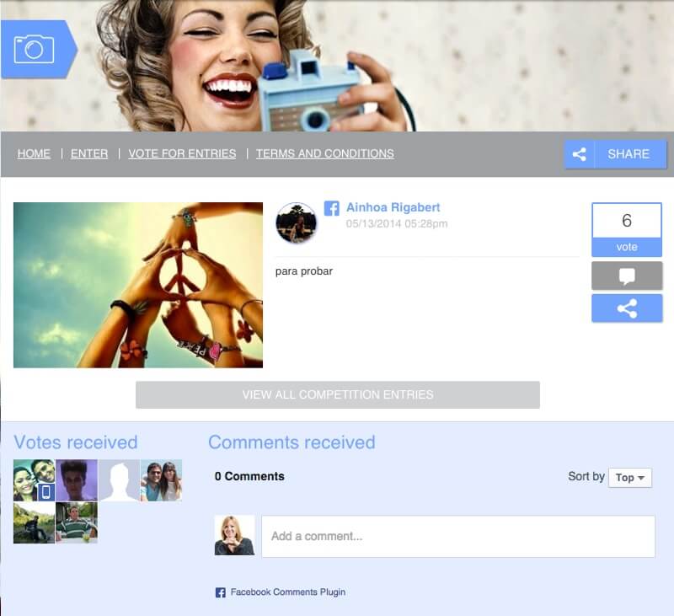Click the Facebook logo beside Comments Plugin
The image size is (674, 616).
pos(220,592)
